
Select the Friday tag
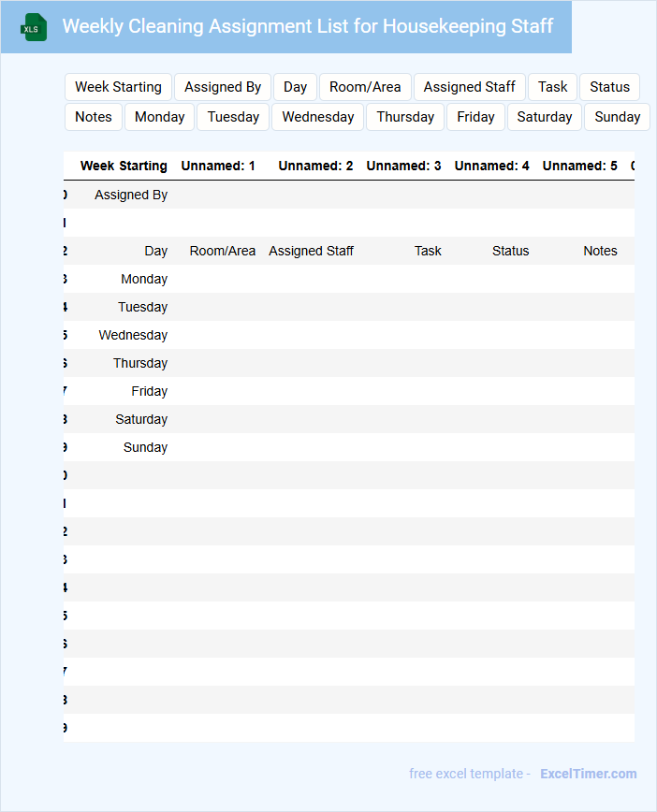(x=475, y=117)
